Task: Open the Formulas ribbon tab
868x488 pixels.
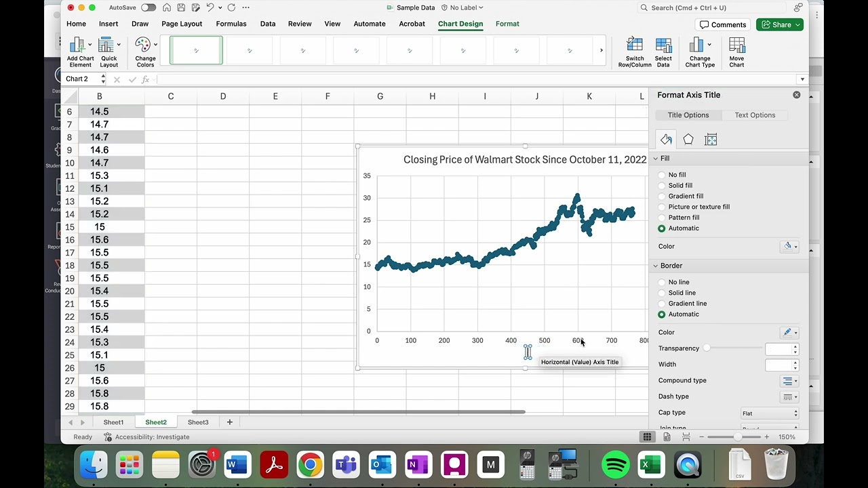Action: click(x=231, y=24)
